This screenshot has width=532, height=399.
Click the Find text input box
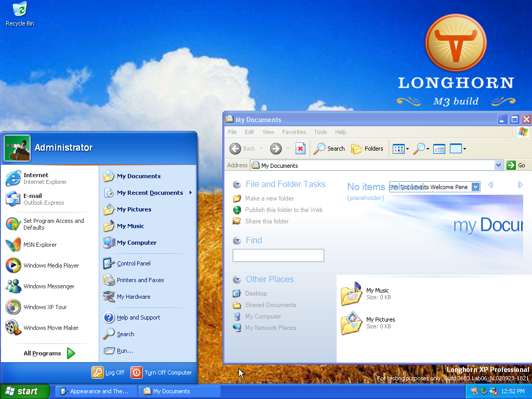coord(278,256)
